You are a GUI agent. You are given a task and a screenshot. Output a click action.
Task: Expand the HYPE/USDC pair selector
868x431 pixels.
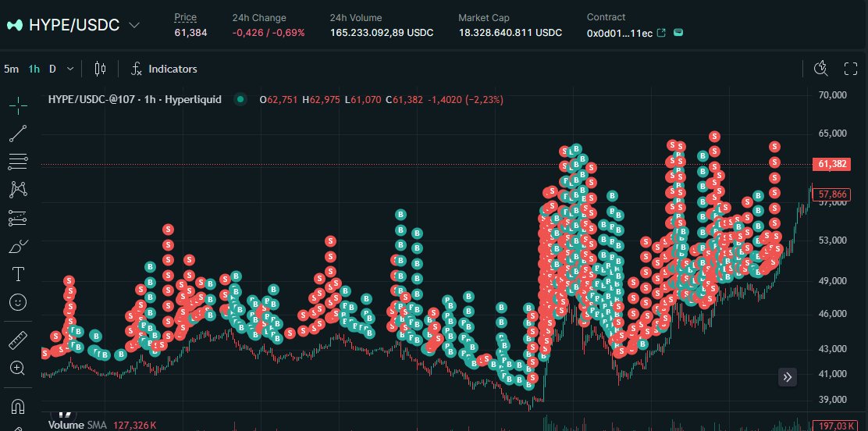(134, 25)
